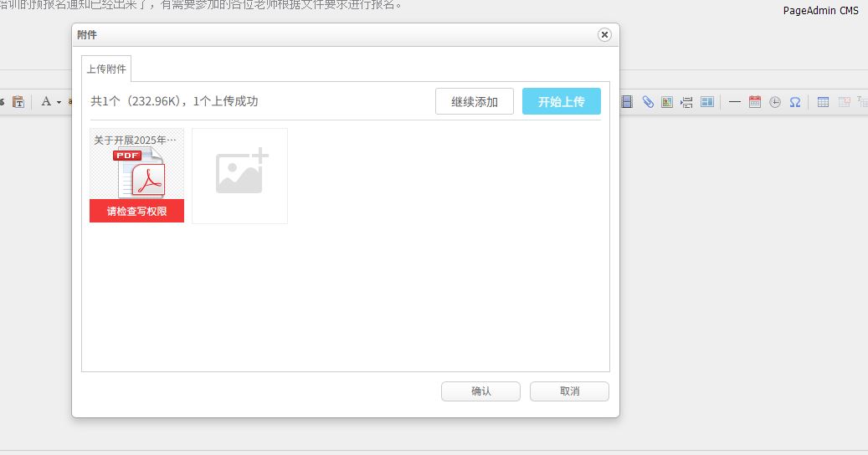Insert time using the clock icon
Image resolution: width=868 pixels, height=455 pixels.
click(x=775, y=102)
